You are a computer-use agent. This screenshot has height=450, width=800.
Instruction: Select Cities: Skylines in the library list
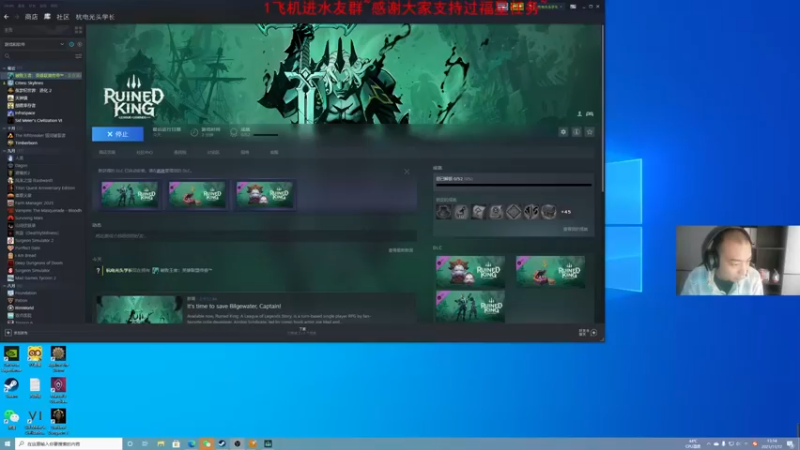(29, 83)
